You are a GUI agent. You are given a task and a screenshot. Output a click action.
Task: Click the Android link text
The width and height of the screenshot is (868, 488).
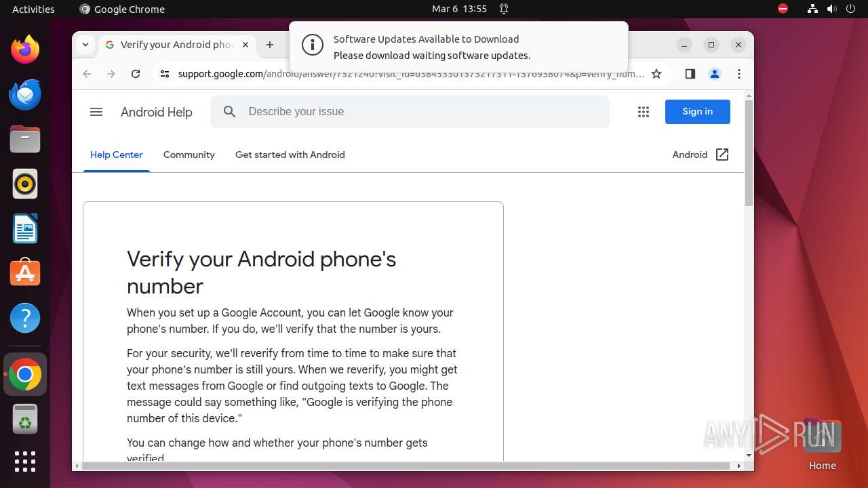click(690, 155)
